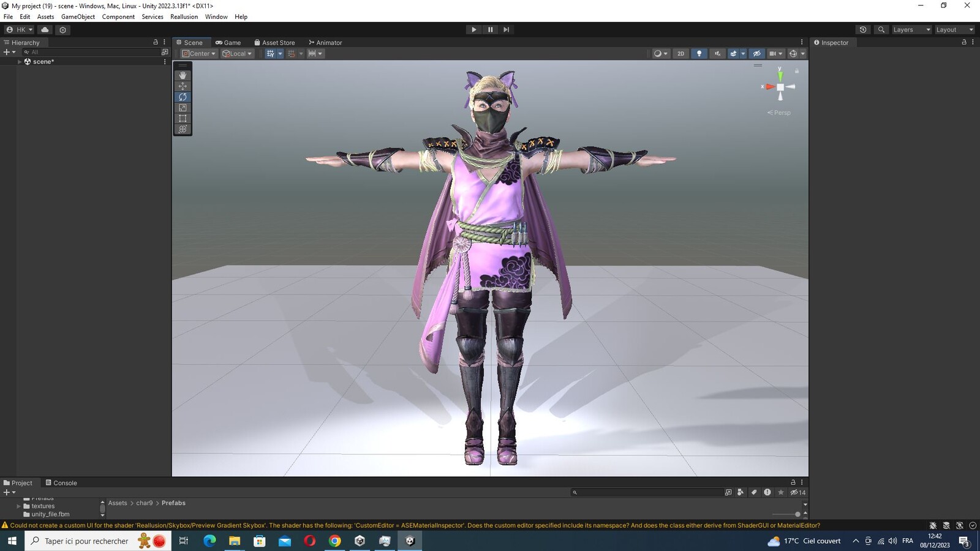Open HK account dropdown
Screen dimensions: 980x551
tap(20, 29)
